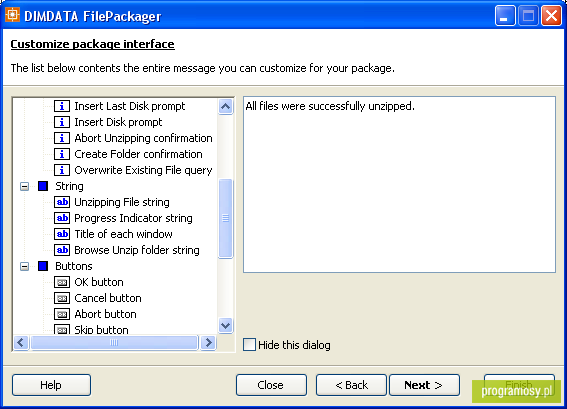The image size is (567, 409).
Task: Click the ab icon beside Unzipping File string
Action: (x=62, y=202)
